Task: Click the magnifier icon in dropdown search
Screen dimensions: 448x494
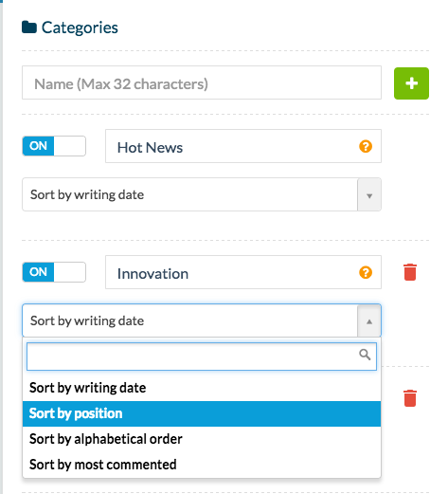Action: pyautogui.click(x=365, y=355)
